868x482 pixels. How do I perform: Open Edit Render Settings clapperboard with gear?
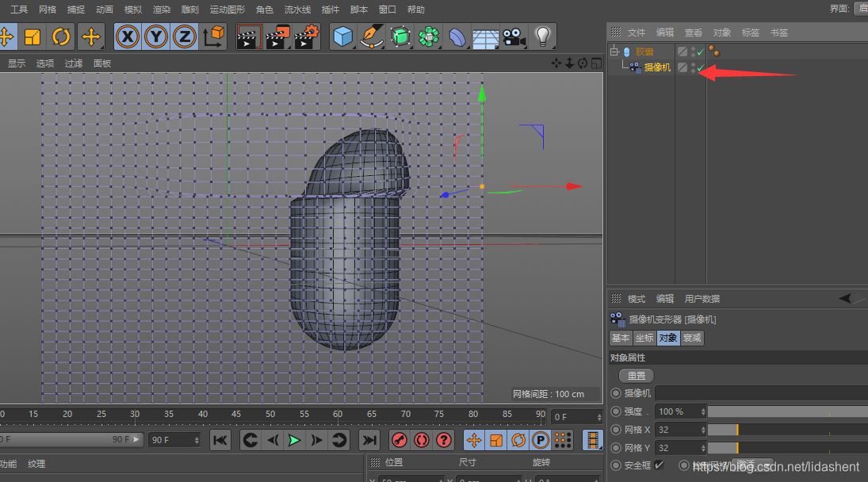pyautogui.click(x=307, y=36)
